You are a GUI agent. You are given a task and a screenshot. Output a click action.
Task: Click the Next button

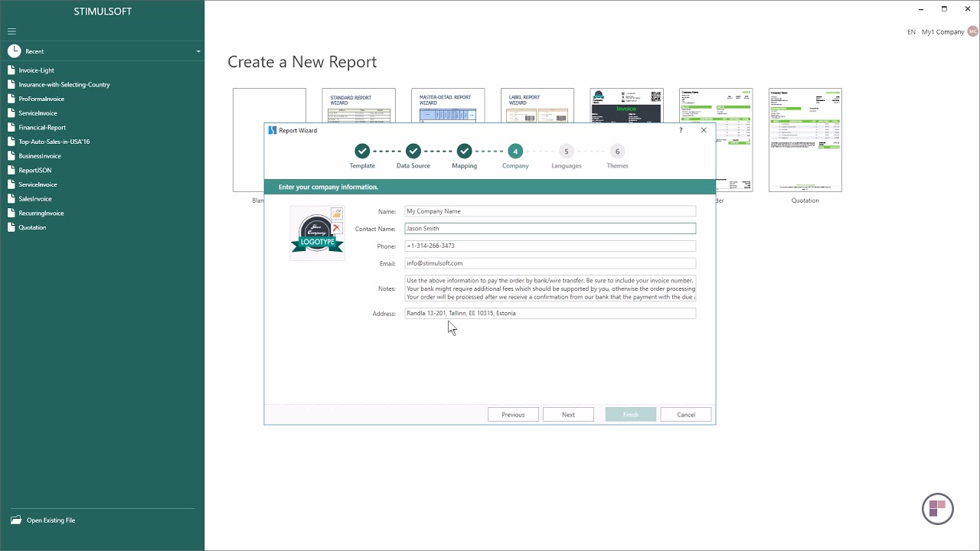coord(568,415)
